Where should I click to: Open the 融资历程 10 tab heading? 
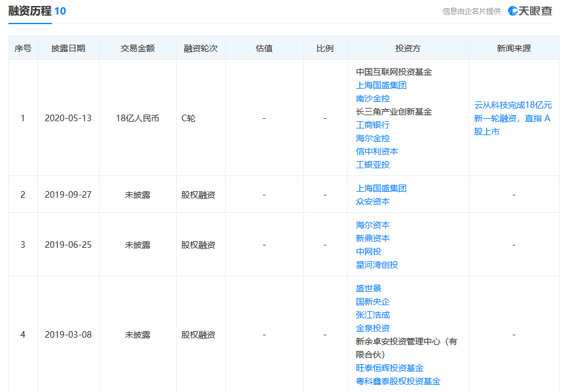tap(37, 11)
